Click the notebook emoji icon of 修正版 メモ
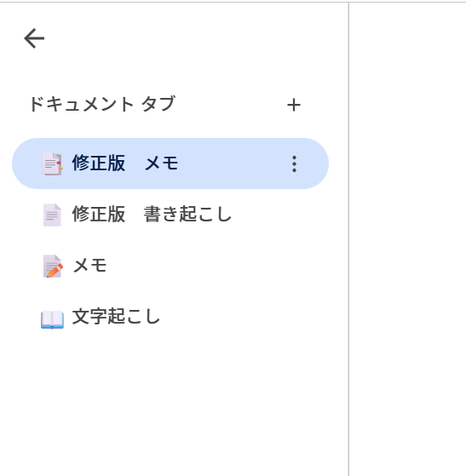The image size is (466, 476). coord(52,164)
